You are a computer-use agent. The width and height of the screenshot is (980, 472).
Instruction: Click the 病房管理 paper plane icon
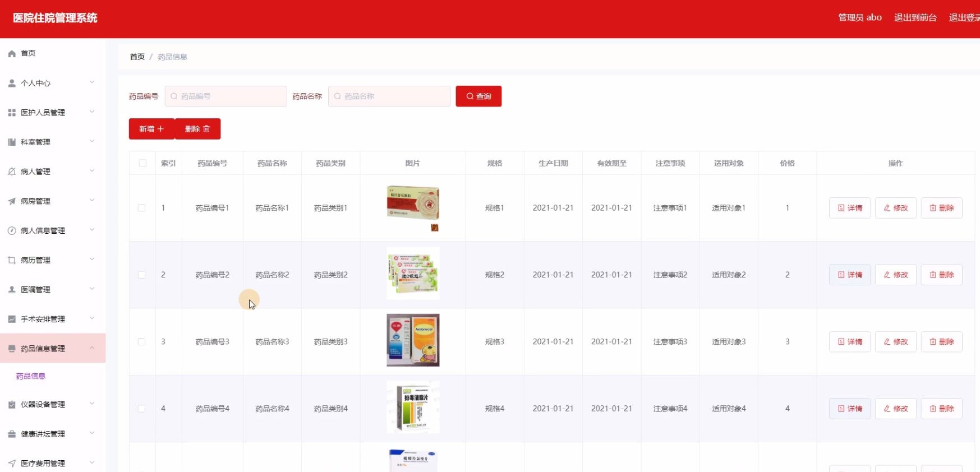[x=12, y=201]
